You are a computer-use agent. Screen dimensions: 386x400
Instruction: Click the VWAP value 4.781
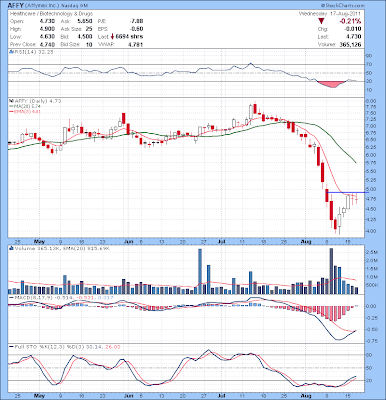tap(135, 44)
